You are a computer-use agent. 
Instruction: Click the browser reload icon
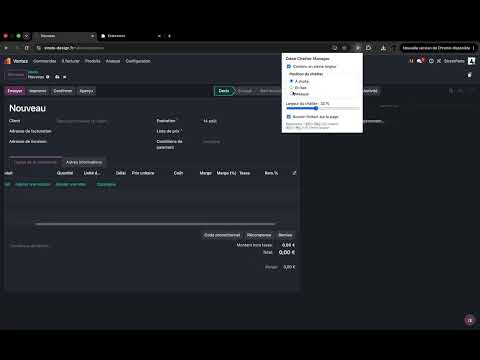[27, 48]
